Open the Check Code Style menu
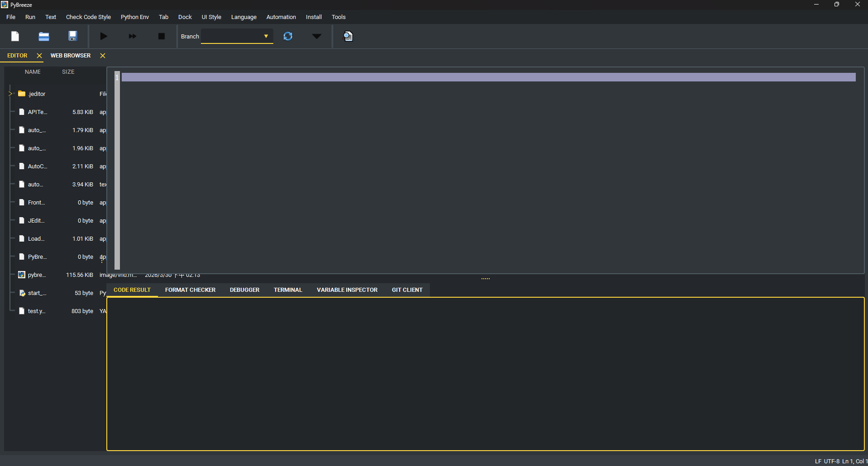 coord(88,17)
